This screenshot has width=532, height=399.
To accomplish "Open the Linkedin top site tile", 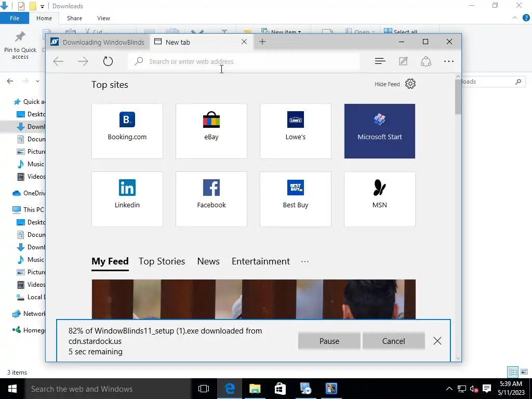I will point(127,199).
